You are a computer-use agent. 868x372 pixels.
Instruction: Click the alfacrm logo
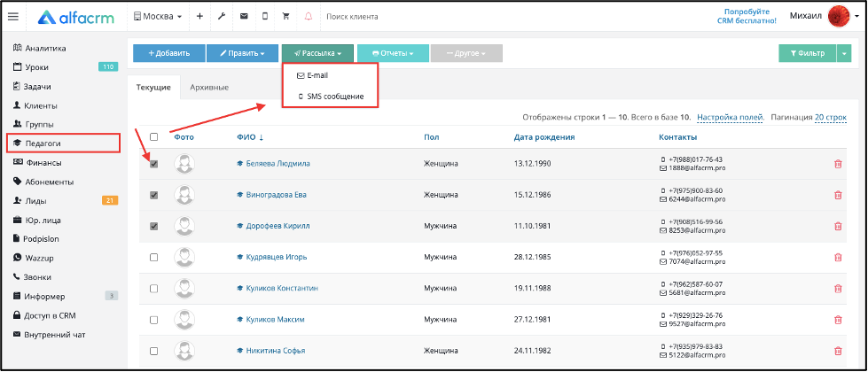tap(76, 17)
